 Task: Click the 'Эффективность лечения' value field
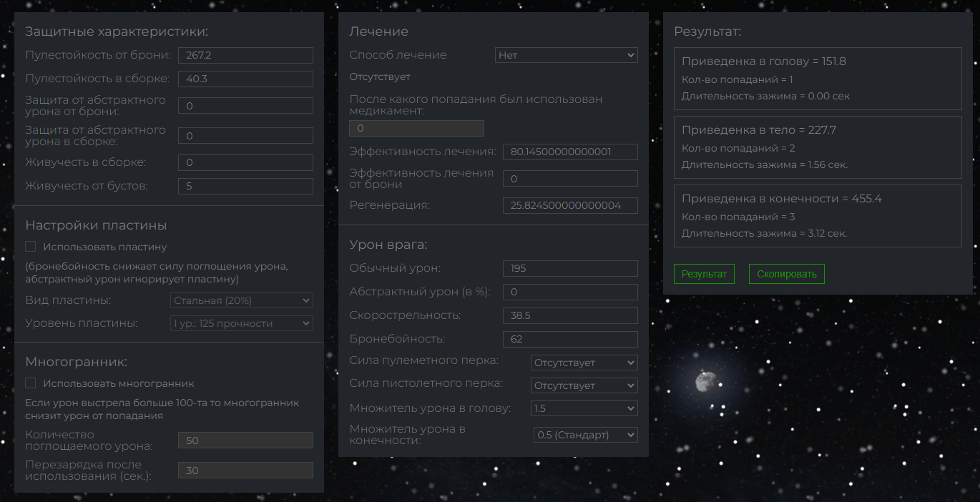click(570, 152)
